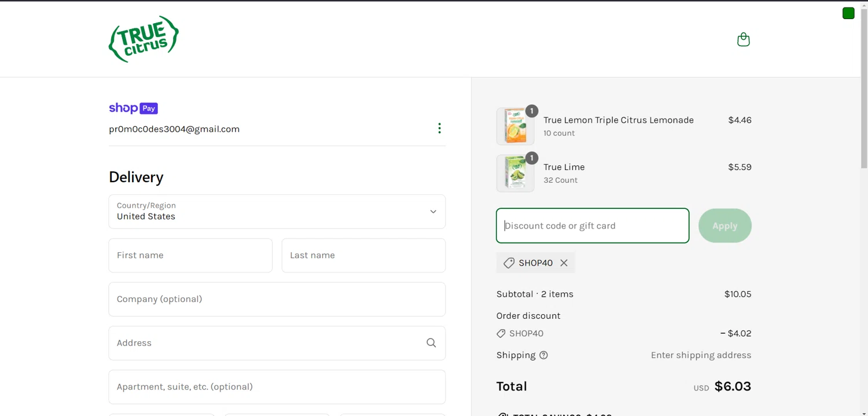Click the subtotal amount $10.05
Screen dimensions: 868x416
pos(738,294)
